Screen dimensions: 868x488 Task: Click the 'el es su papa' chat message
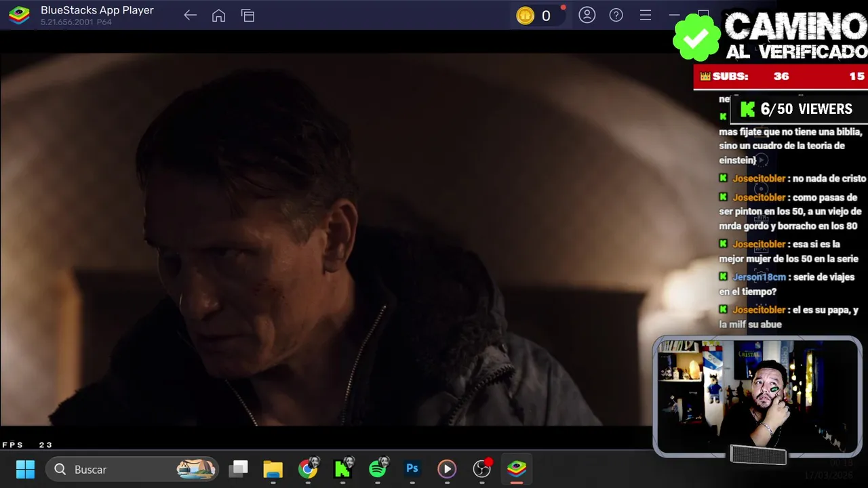tap(789, 317)
